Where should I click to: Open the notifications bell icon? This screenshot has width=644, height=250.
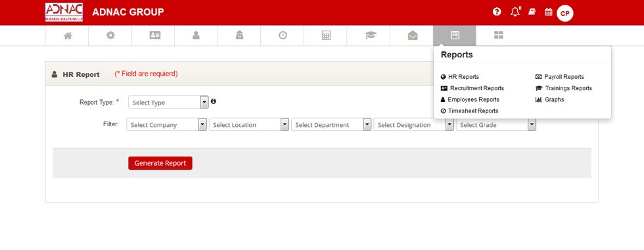515,12
